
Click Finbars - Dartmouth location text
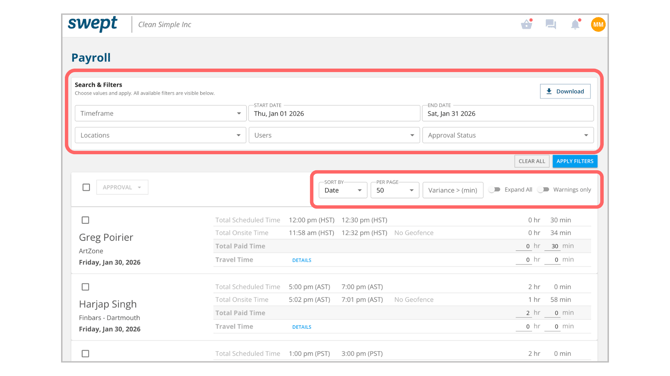tap(109, 317)
